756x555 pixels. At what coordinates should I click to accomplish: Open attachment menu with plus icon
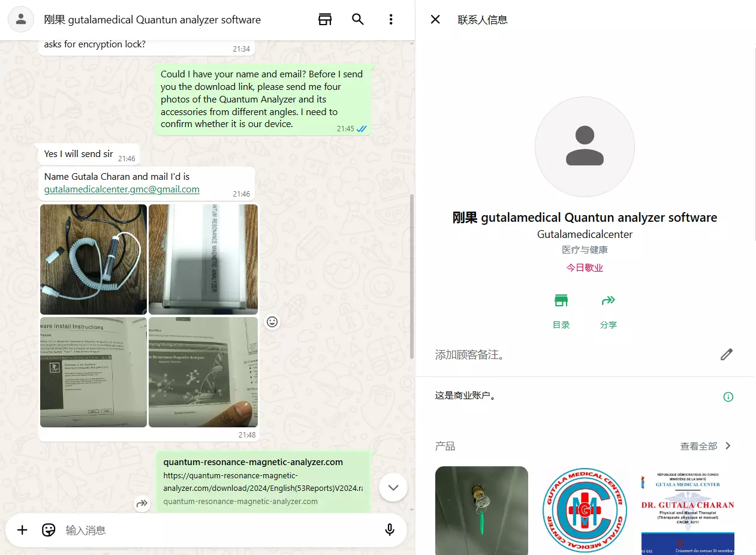(x=22, y=530)
